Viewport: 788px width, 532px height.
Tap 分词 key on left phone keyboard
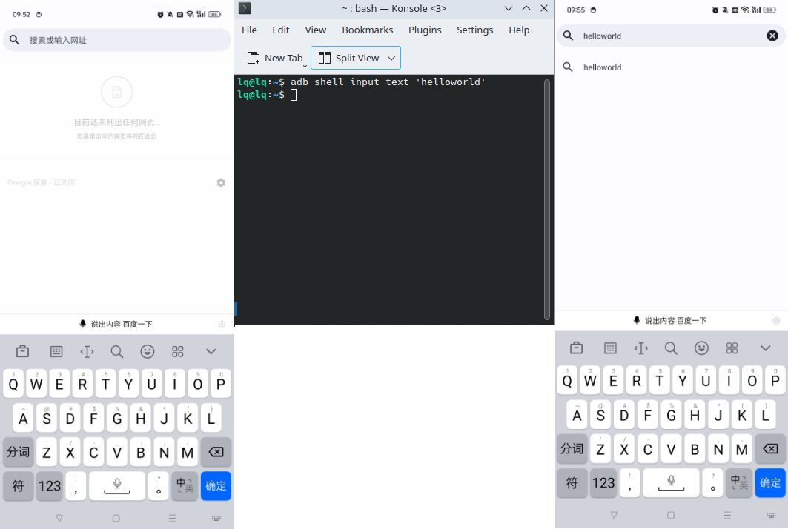[x=18, y=452]
